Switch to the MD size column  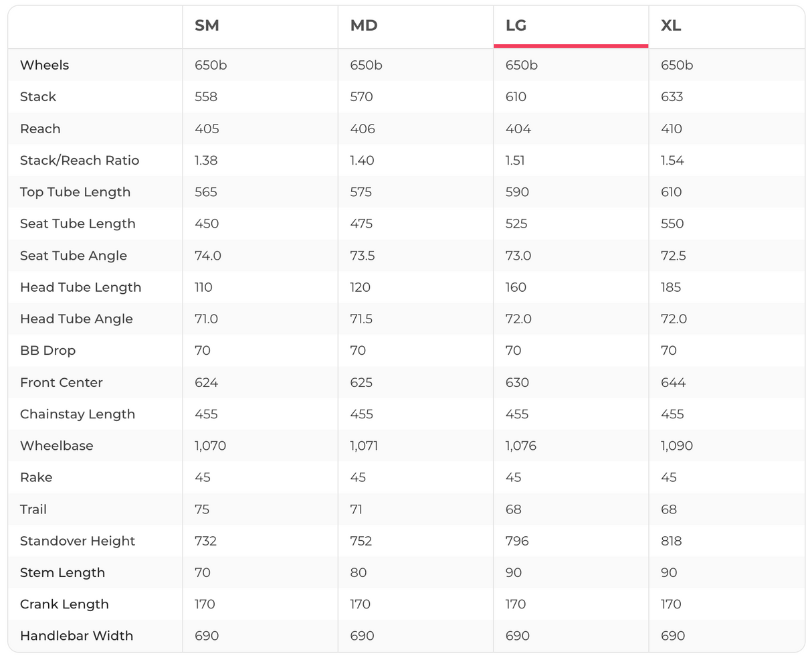pos(364,26)
